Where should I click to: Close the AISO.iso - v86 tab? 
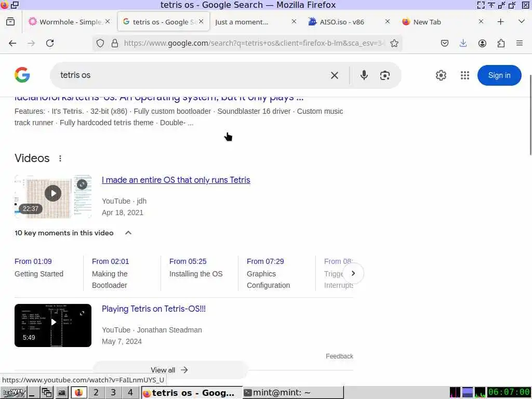(388, 21)
